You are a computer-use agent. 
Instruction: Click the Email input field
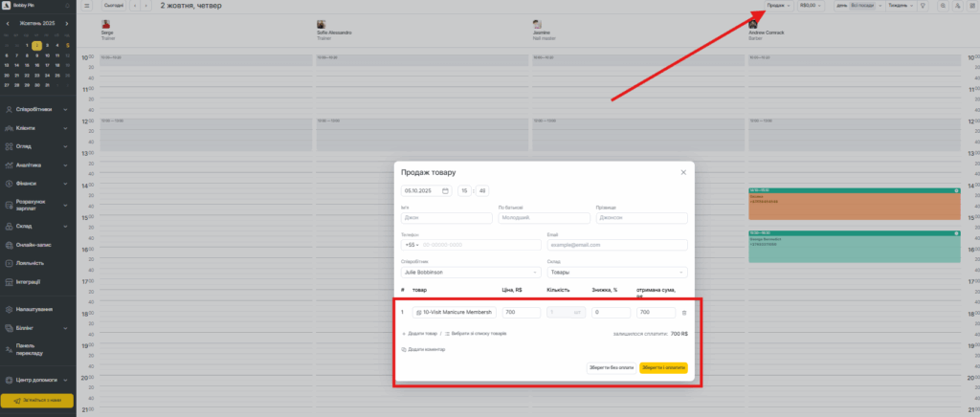(x=617, y=245)
